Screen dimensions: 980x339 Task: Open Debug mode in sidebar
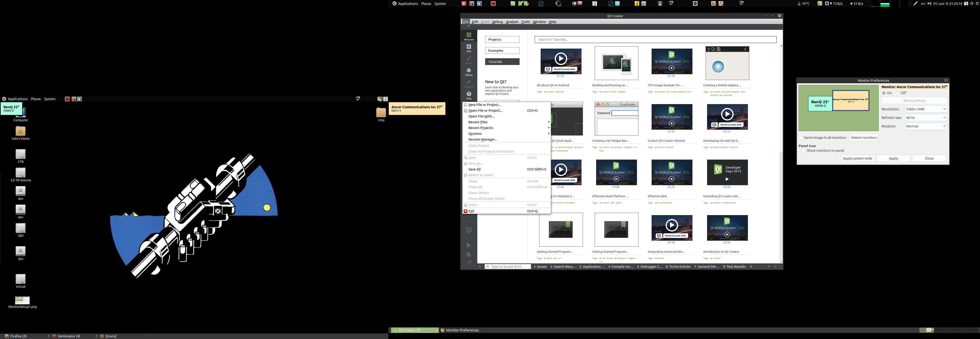point(469,71)
